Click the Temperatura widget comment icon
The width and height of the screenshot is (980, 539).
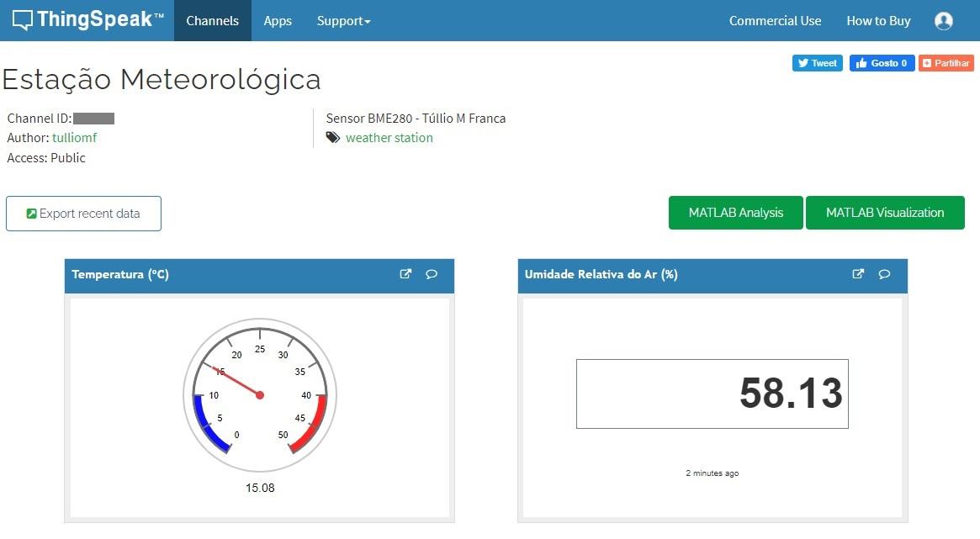432,273
